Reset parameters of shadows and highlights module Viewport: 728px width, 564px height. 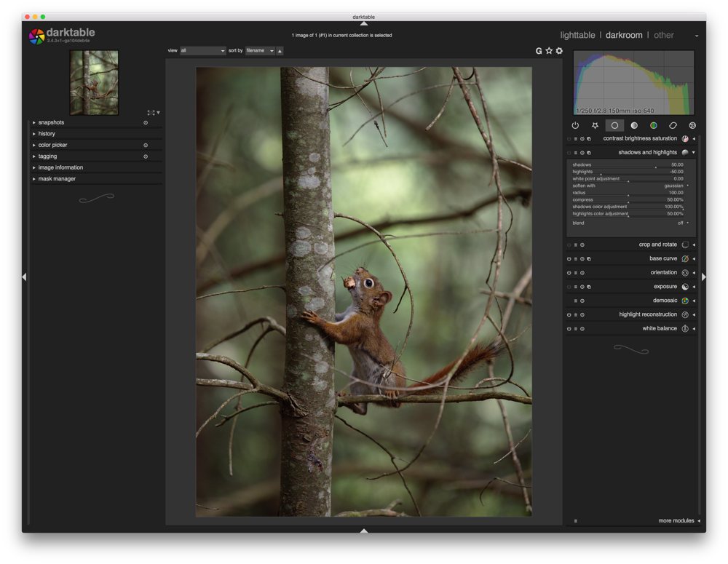[582, 153]
